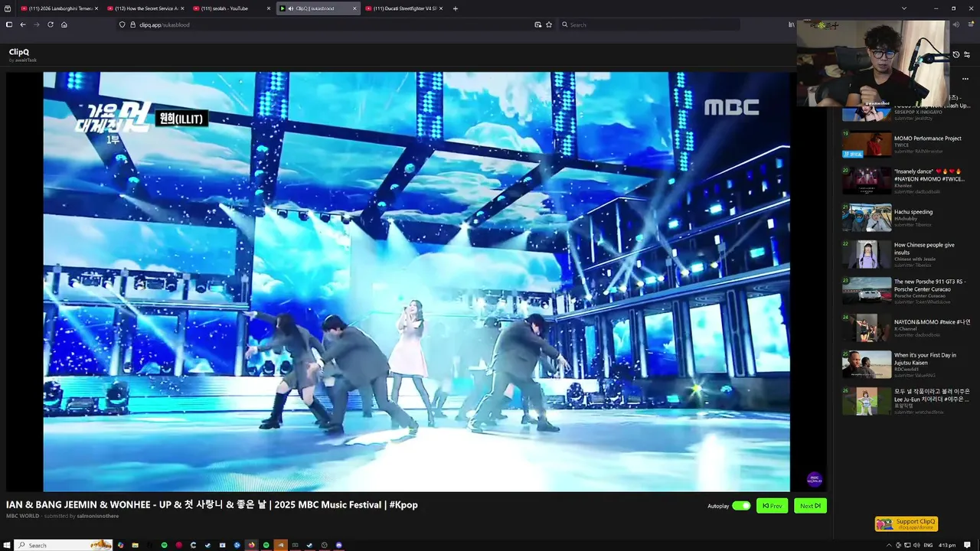This screenshot has height=551, width=980.
Task: Reload the ClipQ page
Action: click(x=51, y=24)
